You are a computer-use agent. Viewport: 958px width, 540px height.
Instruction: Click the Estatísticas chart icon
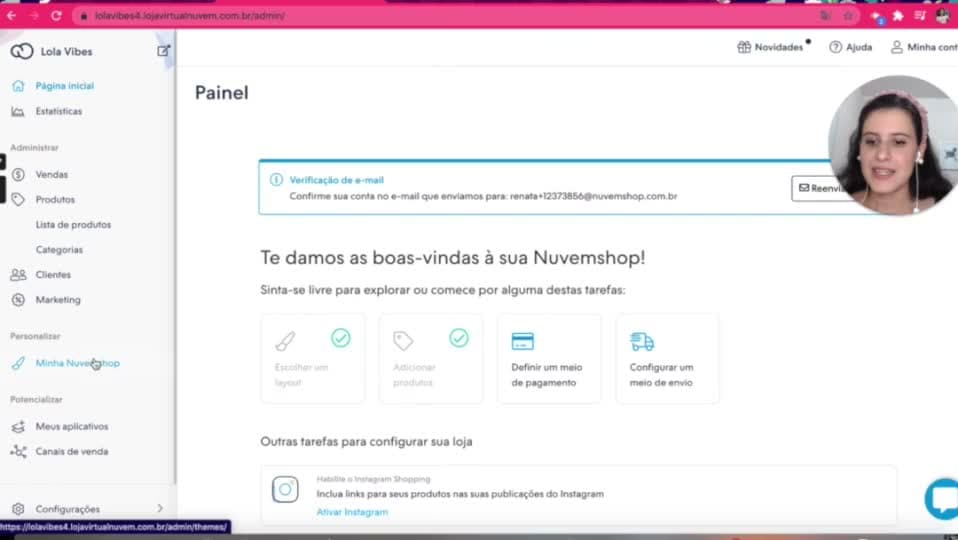(x=18, y=112)
